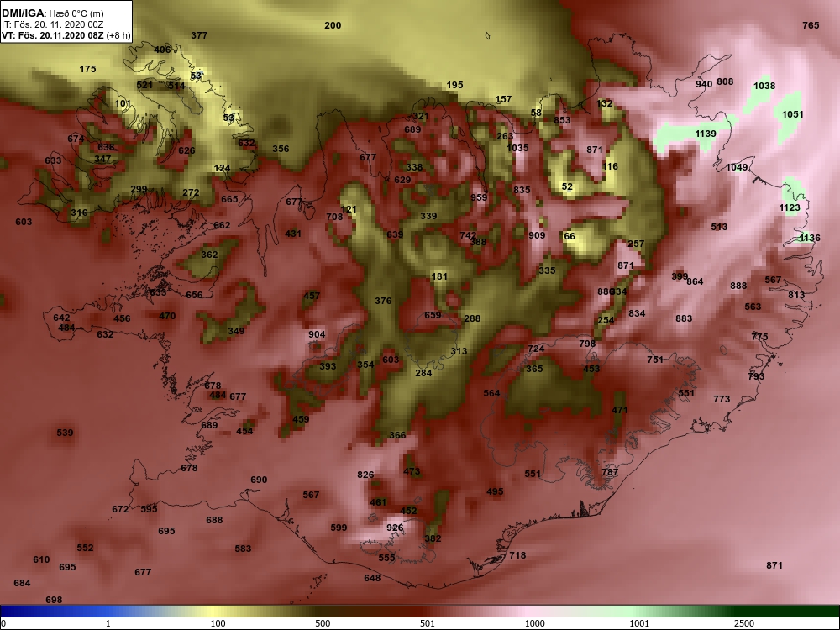Click the map value '959'

click(x=479, y=197)
